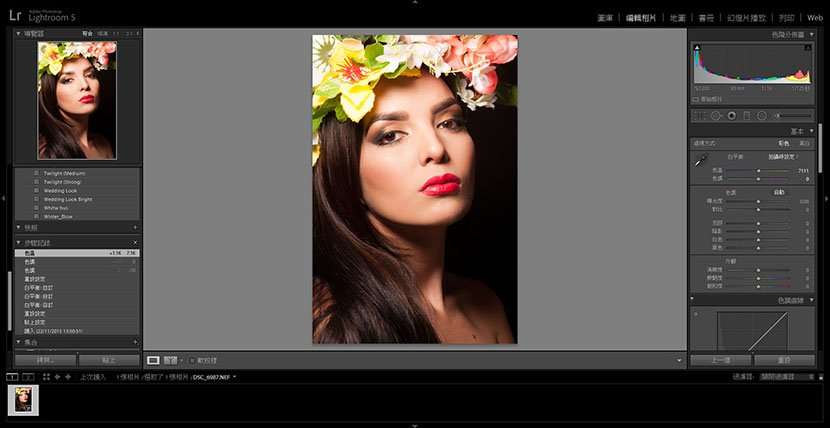
Task: Set treatment to Black & White (黑白)
Action: click(x=804, y=143)
